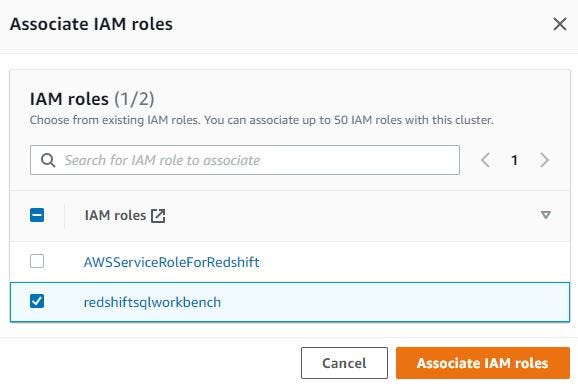This screenshot has height=387, width=578.
Task: Click the magnifier search icon
Action: tap(48, 160)
